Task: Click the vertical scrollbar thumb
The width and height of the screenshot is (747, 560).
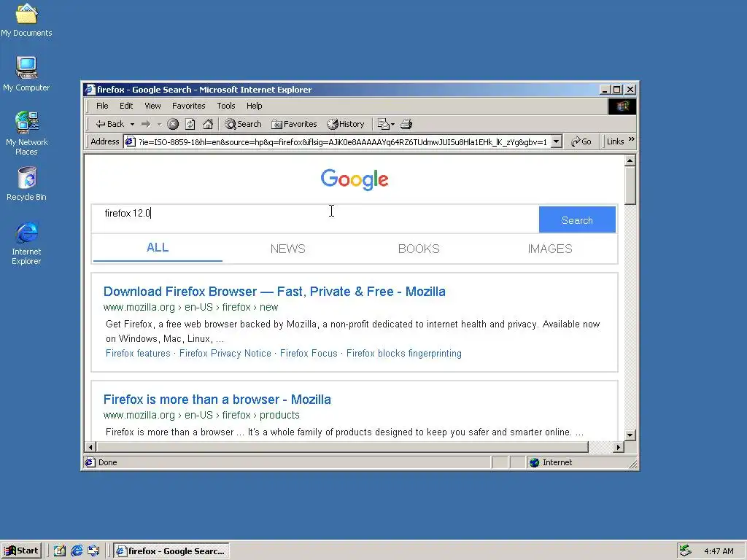Action: [630, 186]
